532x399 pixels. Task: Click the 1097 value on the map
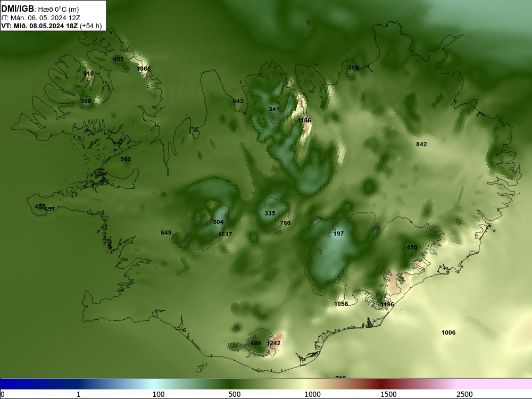point(225,234)
